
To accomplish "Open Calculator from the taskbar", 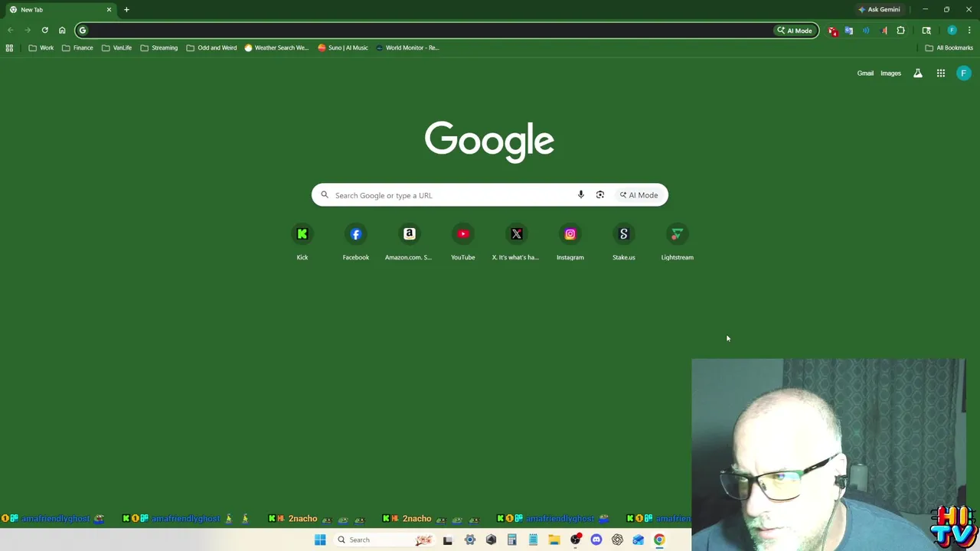I will (x=511, y=540).
